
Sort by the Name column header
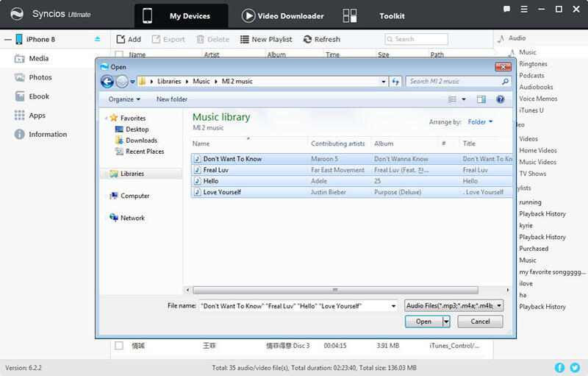[201, 143]
